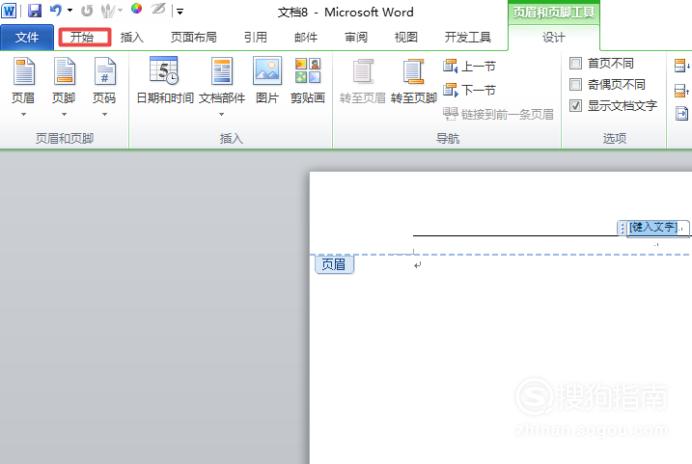Click the 页眉 header icon in ribbon
The width and height of the screenshot is (692, 464).
(x=23, y=72)
